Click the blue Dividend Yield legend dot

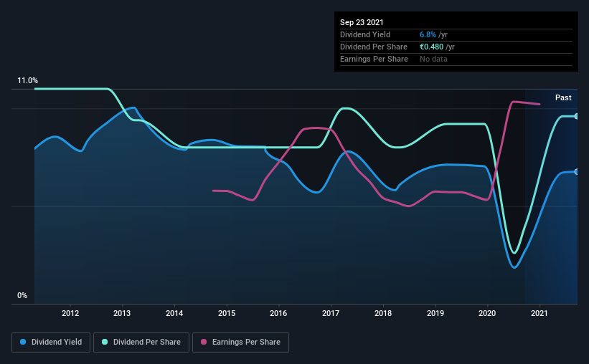23,342
